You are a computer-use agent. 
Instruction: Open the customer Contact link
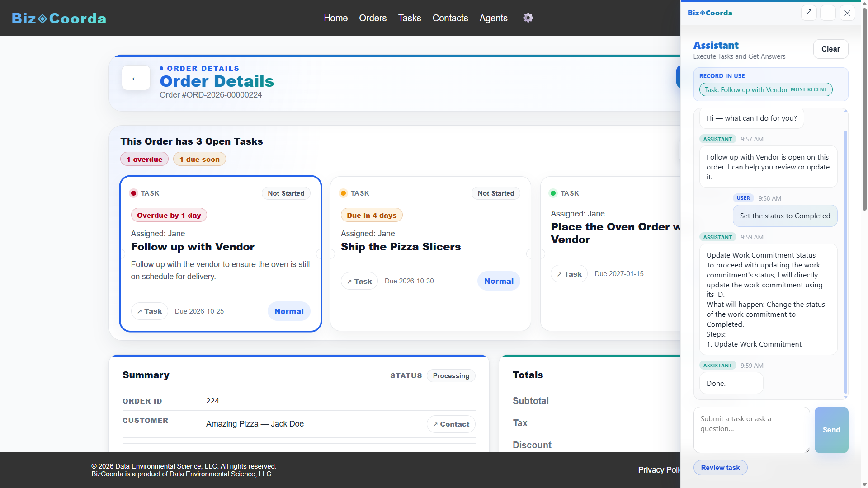(451, 424)
